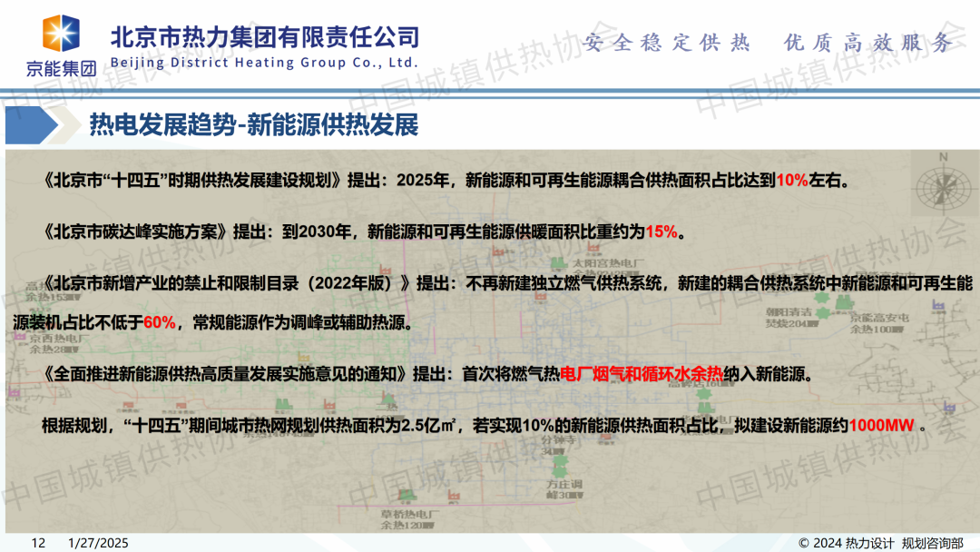Viewport: 980px width, 552px height.
Task: Click the English name Beijing District Heating Group
Action: (x=264, y=63)
